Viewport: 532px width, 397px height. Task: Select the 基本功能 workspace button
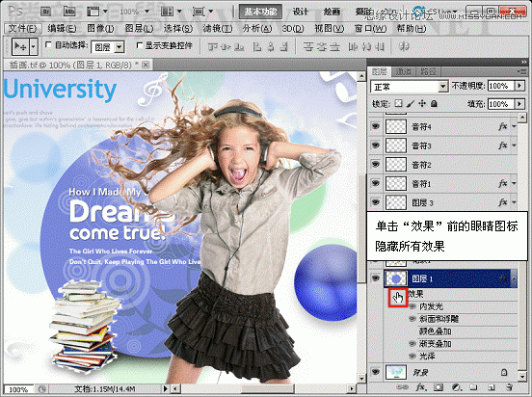click(x=260, y=12)
